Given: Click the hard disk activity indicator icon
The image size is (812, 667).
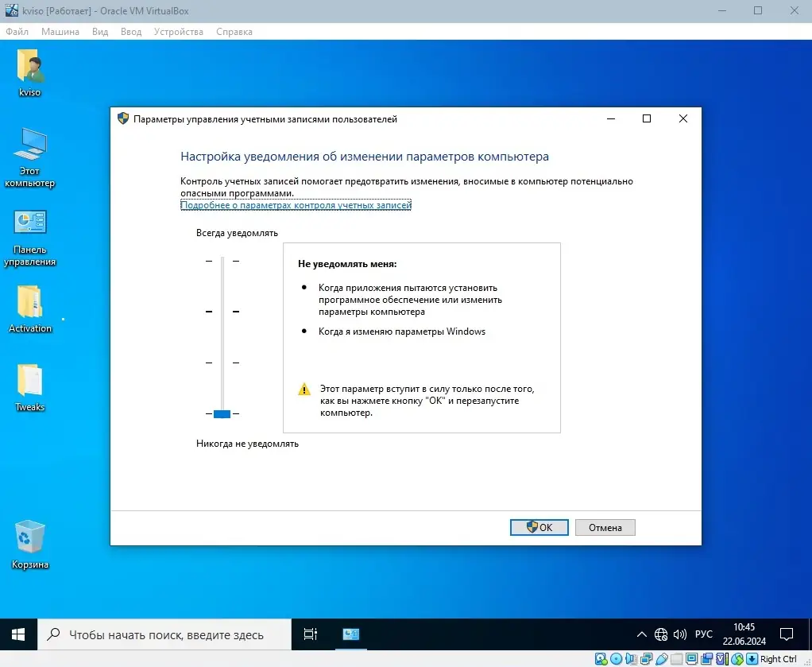Looking at the screenshot, I should click(601, 659).
